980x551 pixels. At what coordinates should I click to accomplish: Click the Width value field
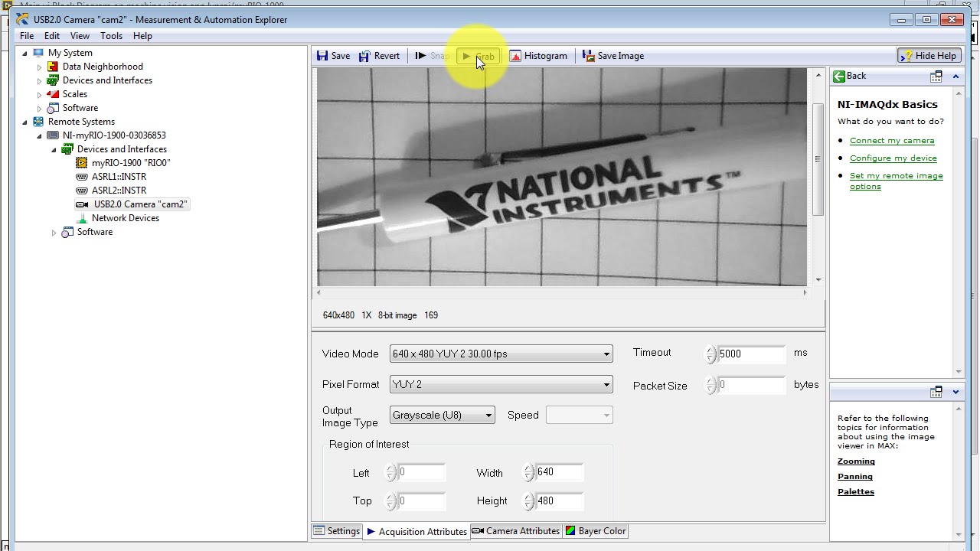pos(559,472)
